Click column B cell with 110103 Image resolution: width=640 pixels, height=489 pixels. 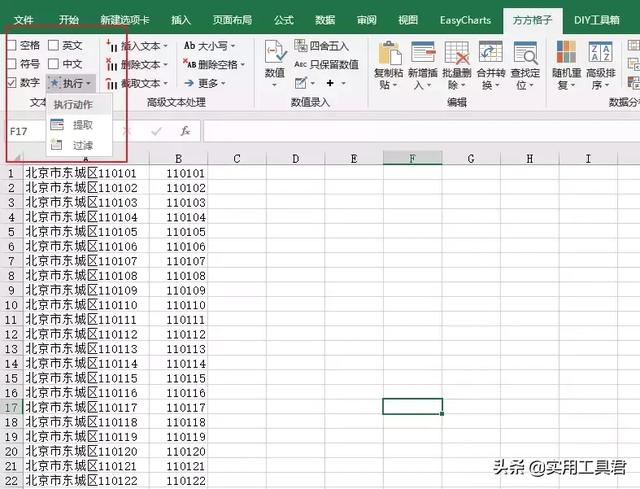pos(179,202)
